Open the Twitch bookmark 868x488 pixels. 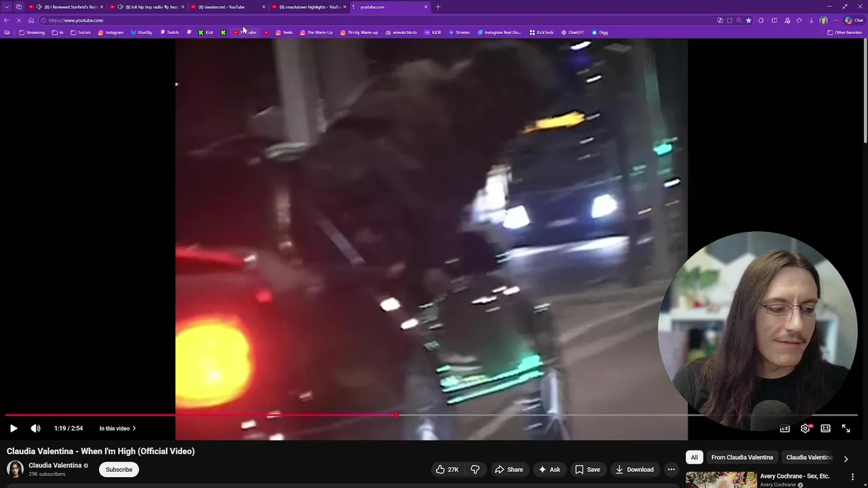click(170, 33)
